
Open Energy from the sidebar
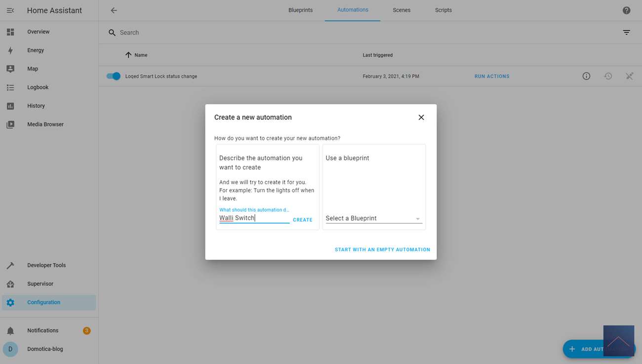(x=36, y=50)
